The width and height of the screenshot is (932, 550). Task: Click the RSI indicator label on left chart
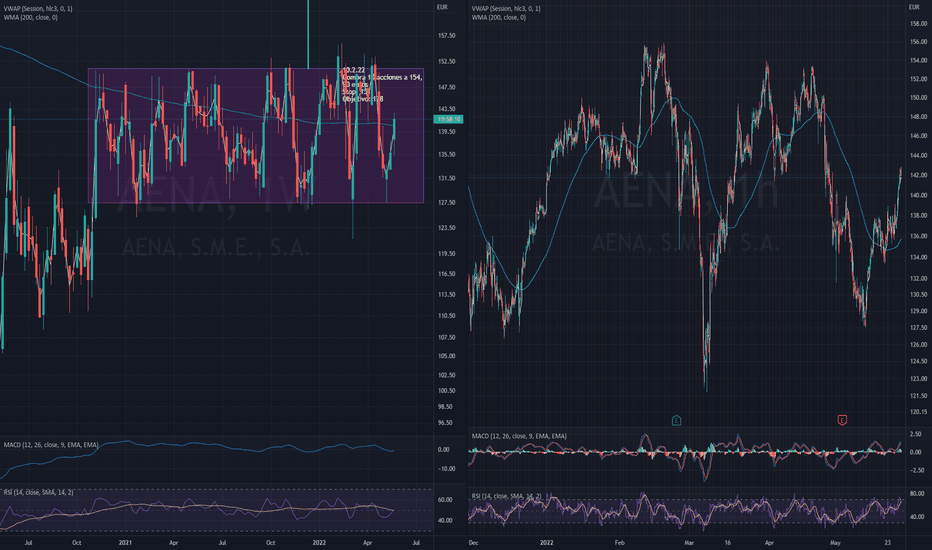coord(39,492)
